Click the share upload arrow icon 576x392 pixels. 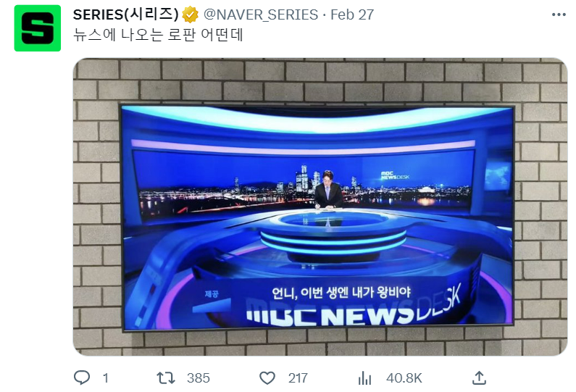[479, 378]
